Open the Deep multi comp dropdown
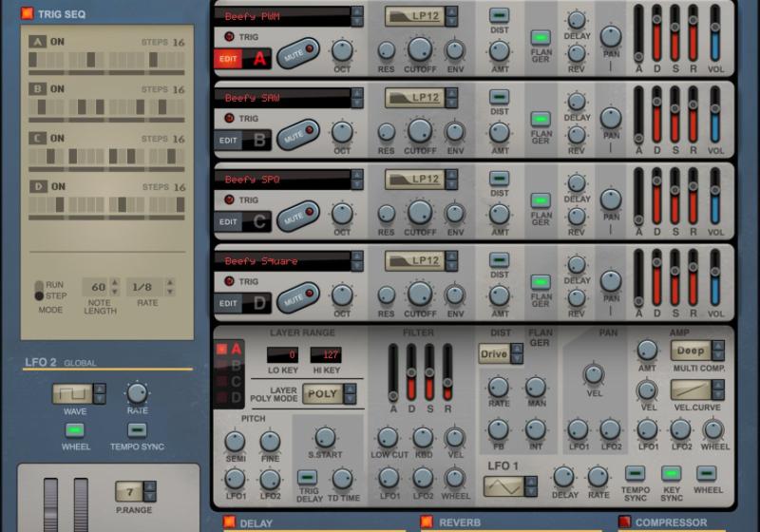 pos(697,351)
